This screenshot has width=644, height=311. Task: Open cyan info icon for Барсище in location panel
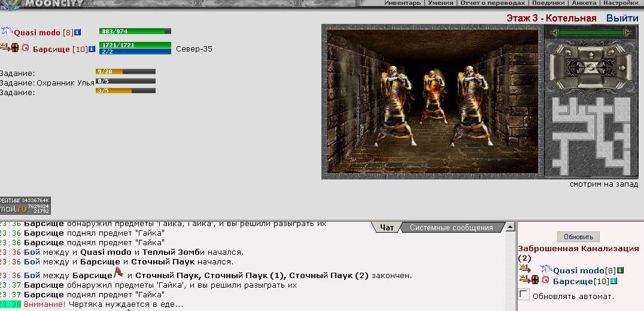(613, 281)
